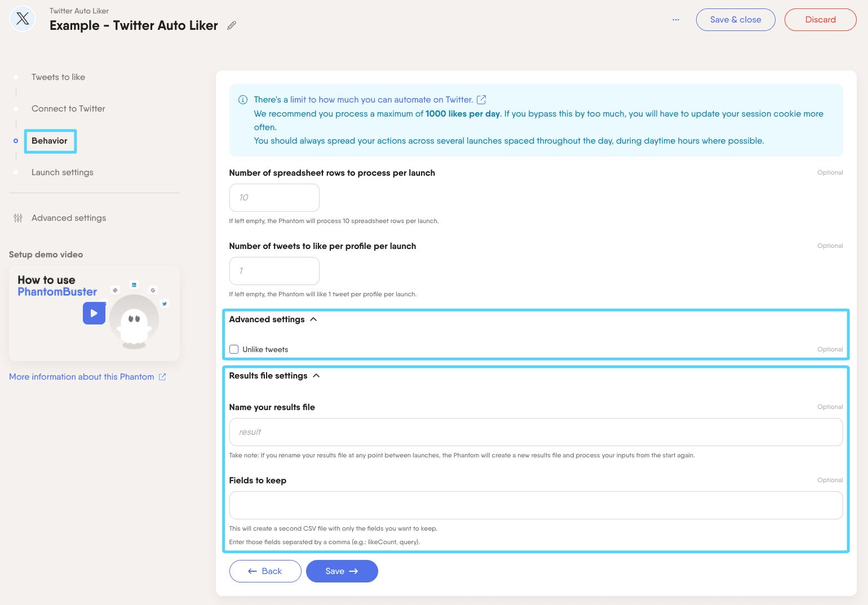Click Save & close button
This screenshot has height=605, width=868.
point(736,20)
